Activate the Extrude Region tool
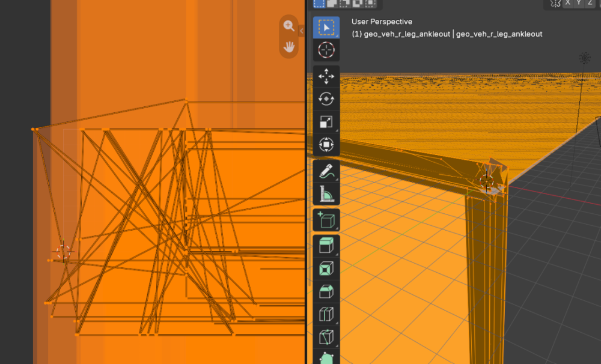 click(x=326, y=246)
